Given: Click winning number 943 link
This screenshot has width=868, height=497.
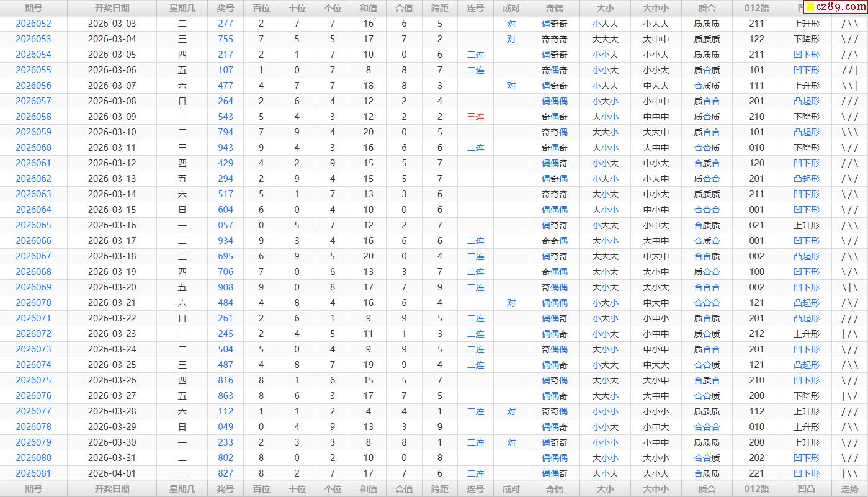Looking at the screenshot, I should tap(226, 148).
